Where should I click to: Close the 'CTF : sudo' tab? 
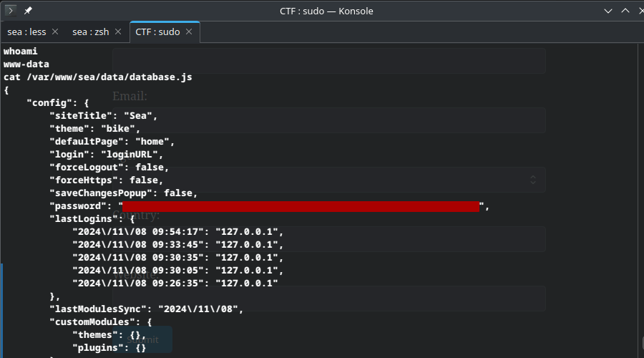[x=189, y=32]
